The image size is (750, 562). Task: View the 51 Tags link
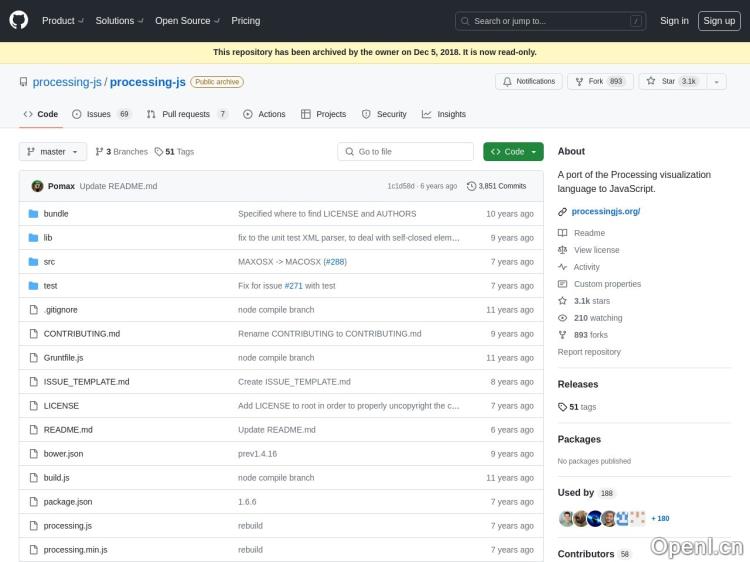coord(175,152)
